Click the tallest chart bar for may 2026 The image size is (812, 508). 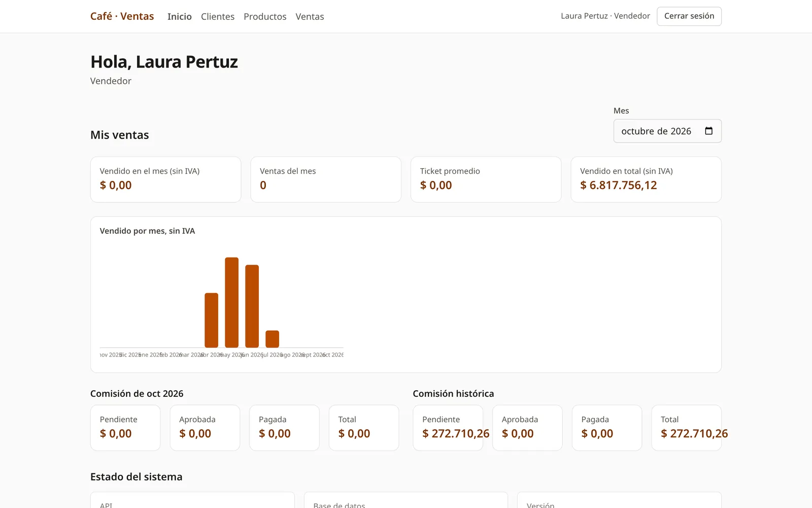231,302
